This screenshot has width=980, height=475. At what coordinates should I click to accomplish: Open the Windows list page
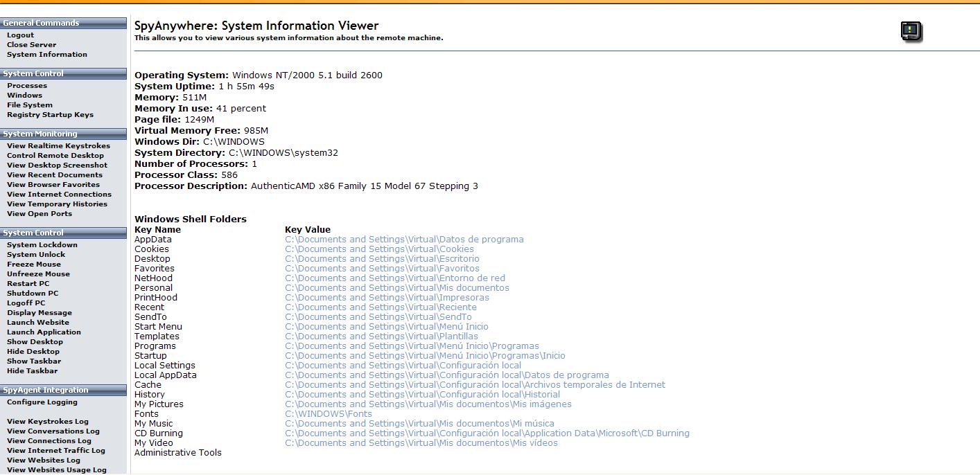24,96
